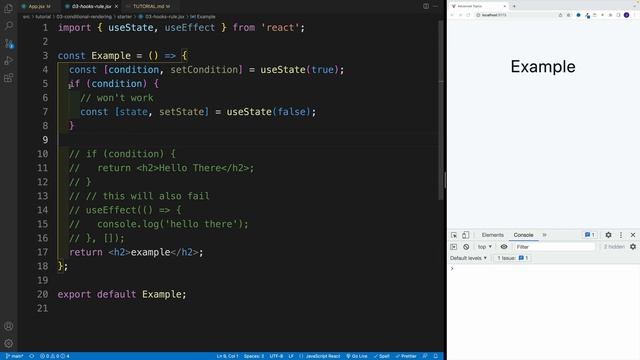Click line number 9 in the gutter
Screen dimensions: 640x360
click(x=45, y=140)
